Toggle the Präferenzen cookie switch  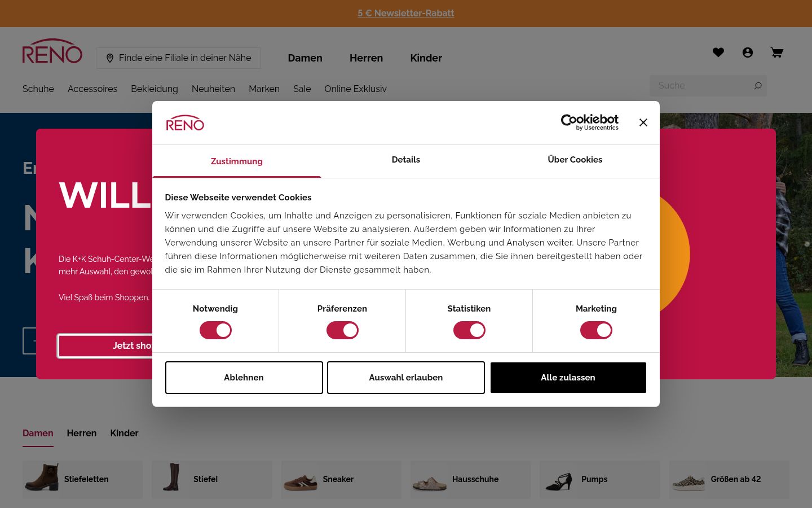coord(342,330)
